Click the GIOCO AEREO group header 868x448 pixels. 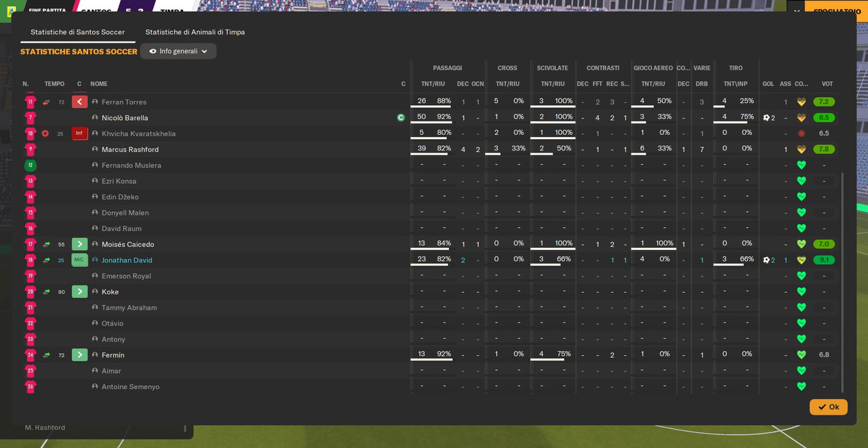coord(653,68)
